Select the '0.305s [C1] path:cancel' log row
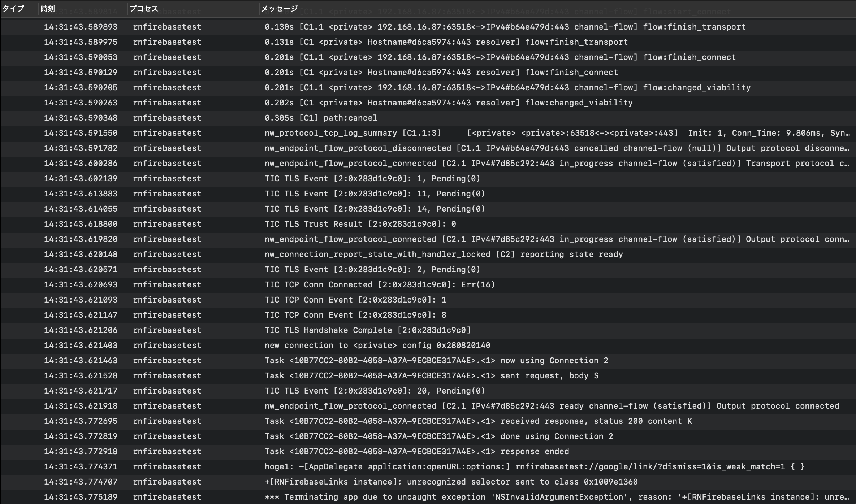 click(x=321, y=118)
